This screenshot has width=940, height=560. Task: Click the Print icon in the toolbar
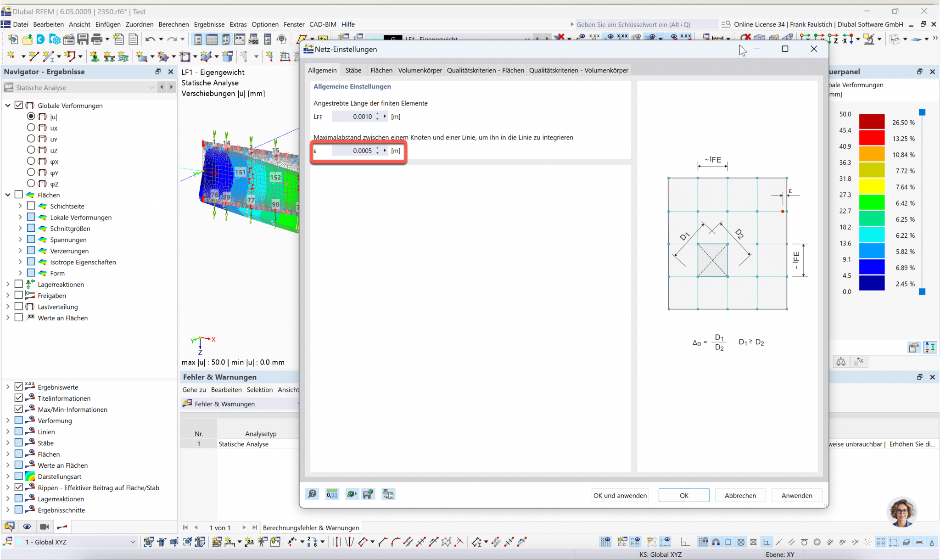tap(97, 39)
